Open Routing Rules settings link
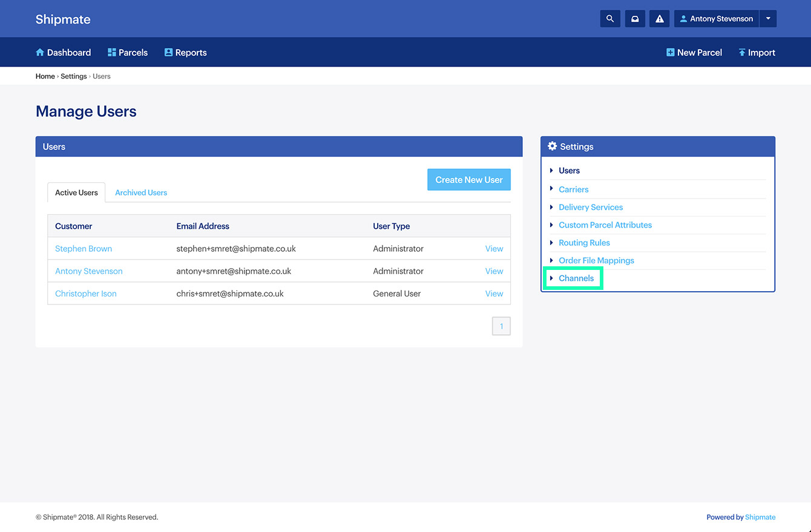Image resolution: width=811 pixels, height=532 pixels. [x=584, y=243]
